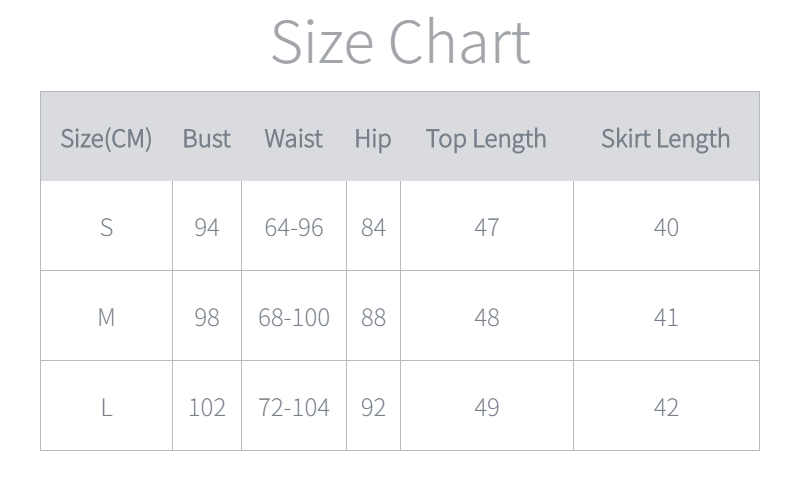Select the Size(CM) column header
Image resolution: width=800 pixels, height=500 pixels.
pos(106,138)
